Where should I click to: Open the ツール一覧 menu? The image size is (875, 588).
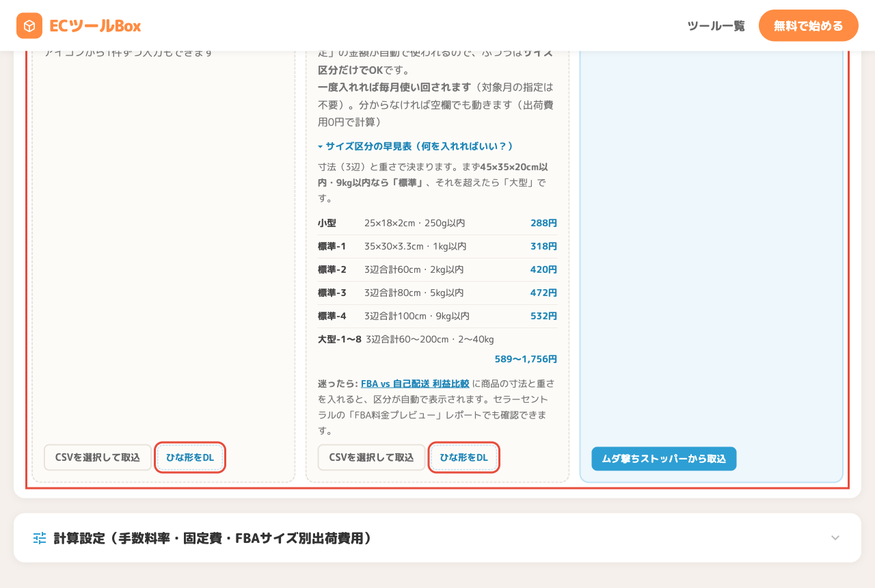[x=716, y=26]
